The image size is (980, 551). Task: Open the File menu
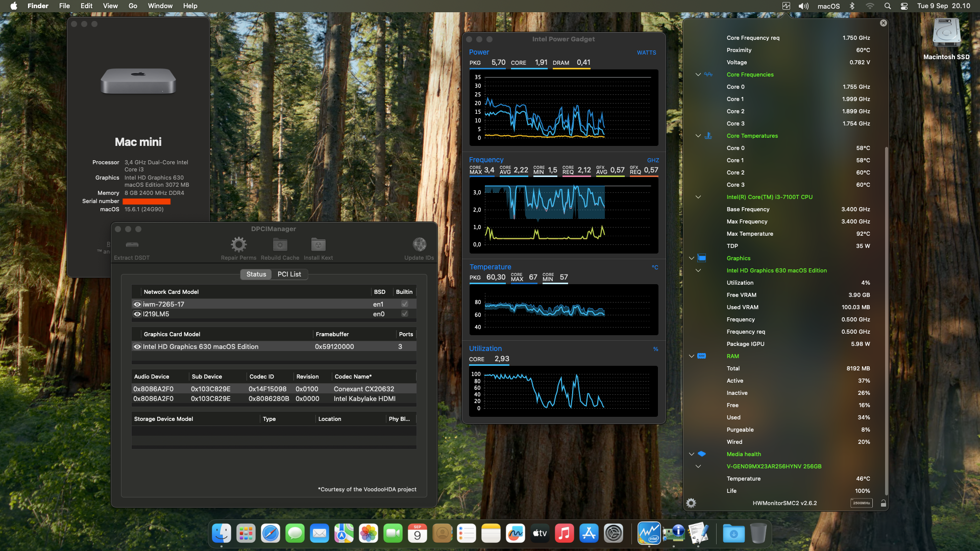(64, 6)
